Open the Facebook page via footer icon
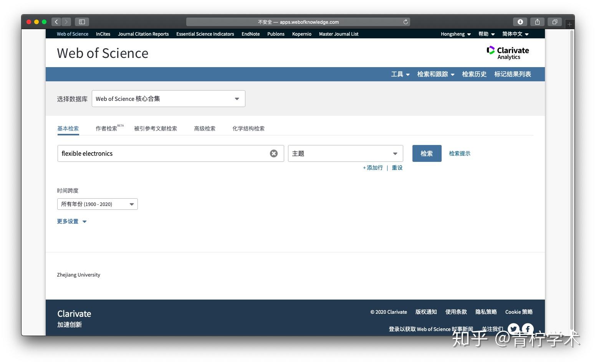The width and height of the screenshot is (596, 364). click(x=527, y=329)
